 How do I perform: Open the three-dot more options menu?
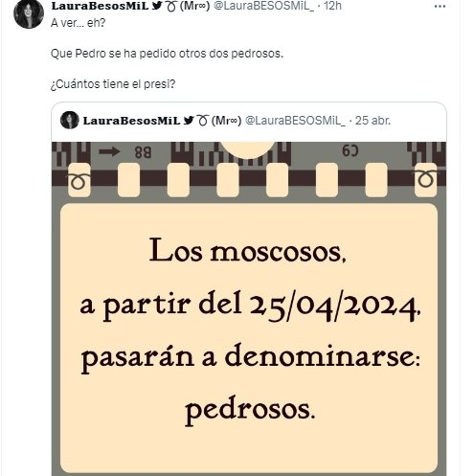click(x=440, y=7)
